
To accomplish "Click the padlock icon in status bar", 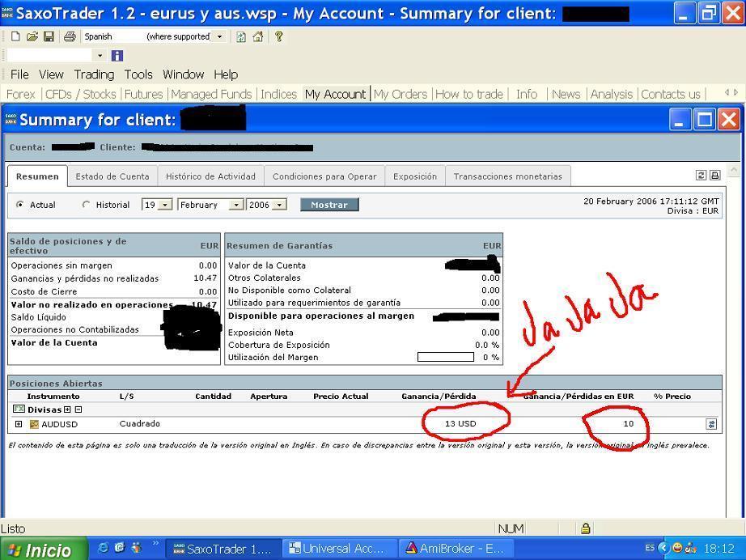I will (x=586, y=528).
